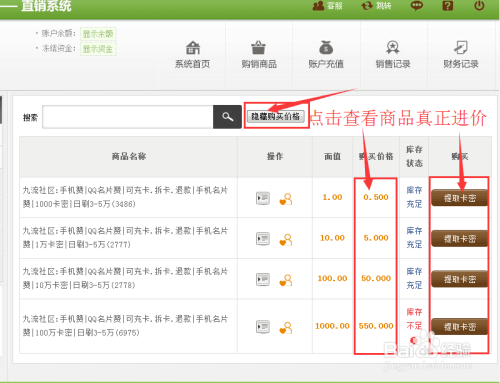The height and width of the screenshot is (383, 500).
Task: Open detail icon for 1万卡密 row
Action: [263, 239]
